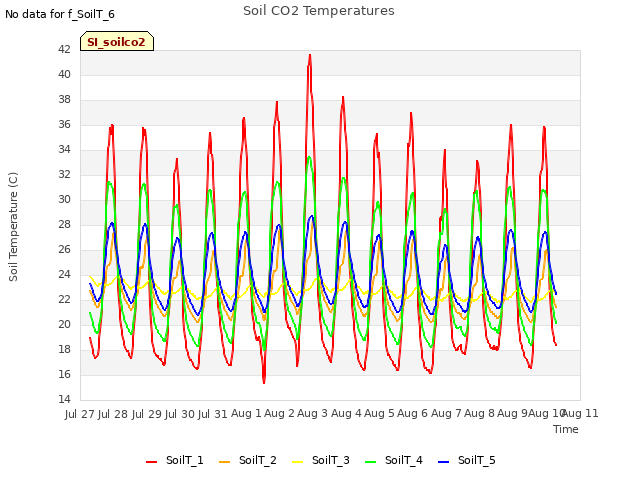Click the y-axis value 36

[64, 124]
